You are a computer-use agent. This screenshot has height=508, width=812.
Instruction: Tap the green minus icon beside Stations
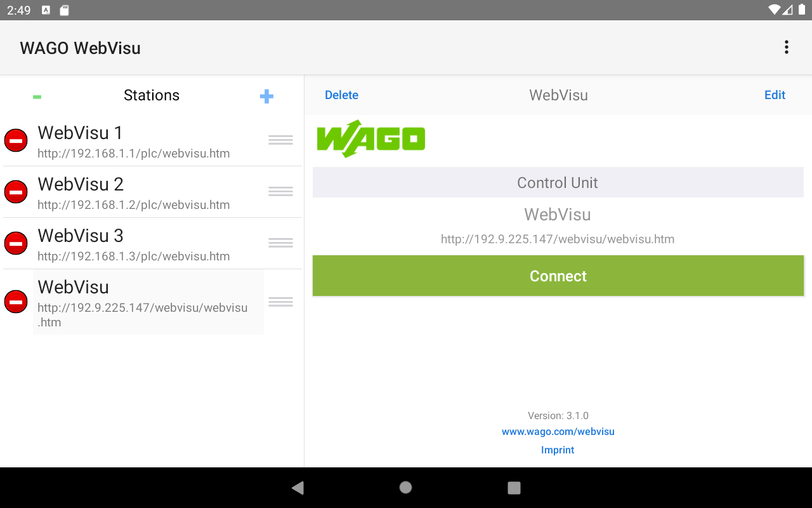pyautogui.click(x=37, y=97)
